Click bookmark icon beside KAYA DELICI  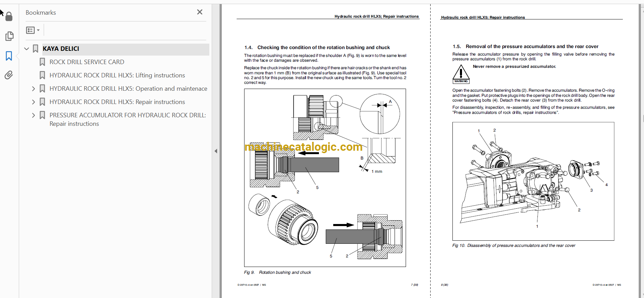point(36,49)
